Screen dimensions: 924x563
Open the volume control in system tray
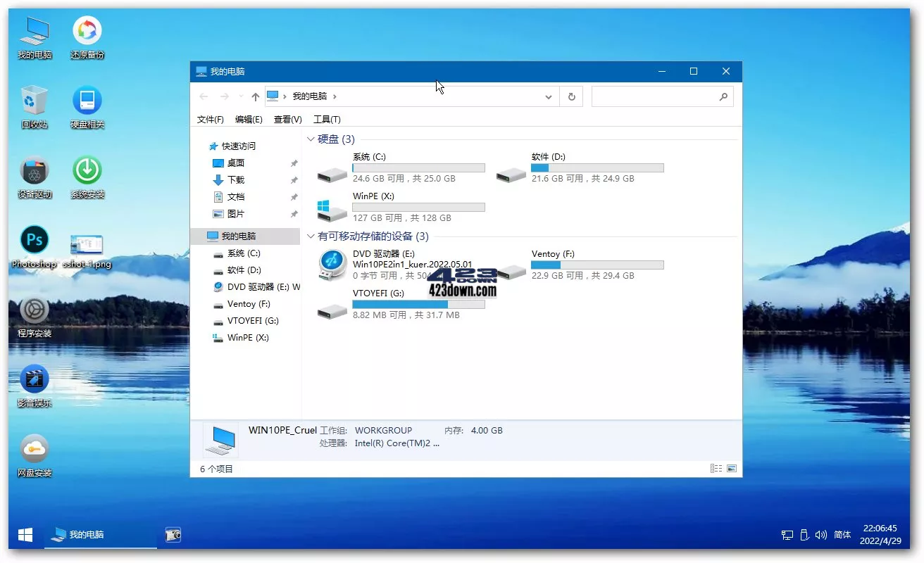tap(822, 535)
